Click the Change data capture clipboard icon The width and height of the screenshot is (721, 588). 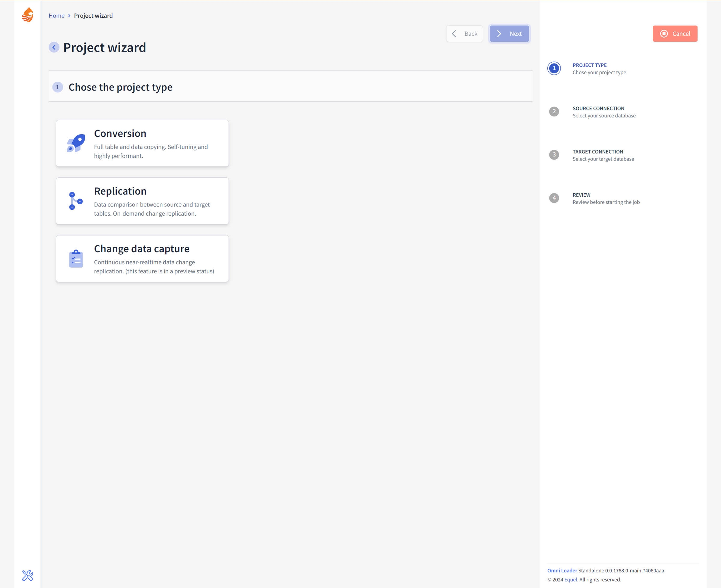tap(76, 259)
